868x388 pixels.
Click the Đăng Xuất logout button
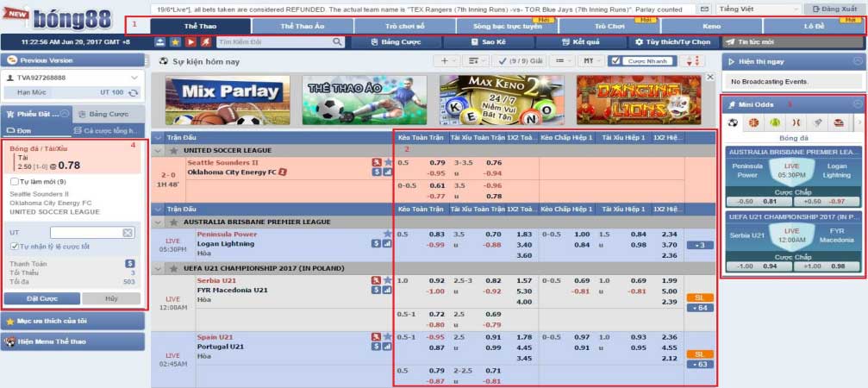pyautogui.click(x=834, y=9)
